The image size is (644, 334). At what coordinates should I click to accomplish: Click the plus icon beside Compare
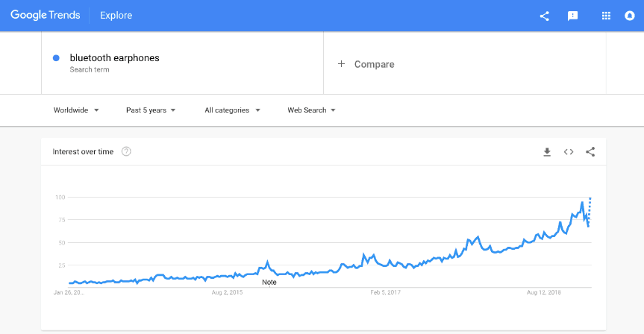click(341, 64)
